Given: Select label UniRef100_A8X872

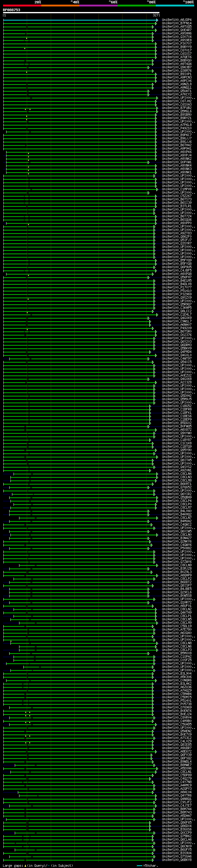Looking at the screenshot, I should coord(177,430).
